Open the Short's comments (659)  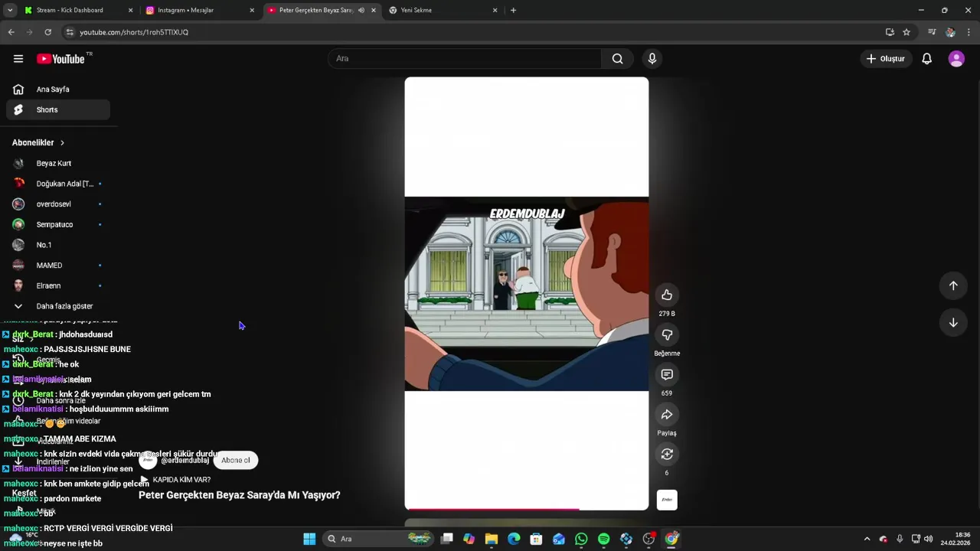point(667,375)
